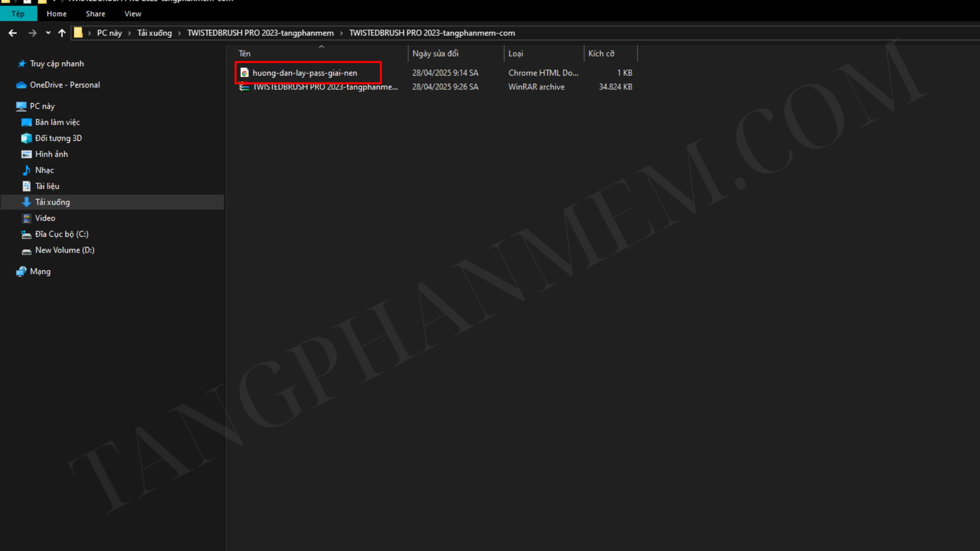This screenshot has height=551, width=980.
Task: Go to the Hình ảnh pictures folder
Action: tap(51, 154)
